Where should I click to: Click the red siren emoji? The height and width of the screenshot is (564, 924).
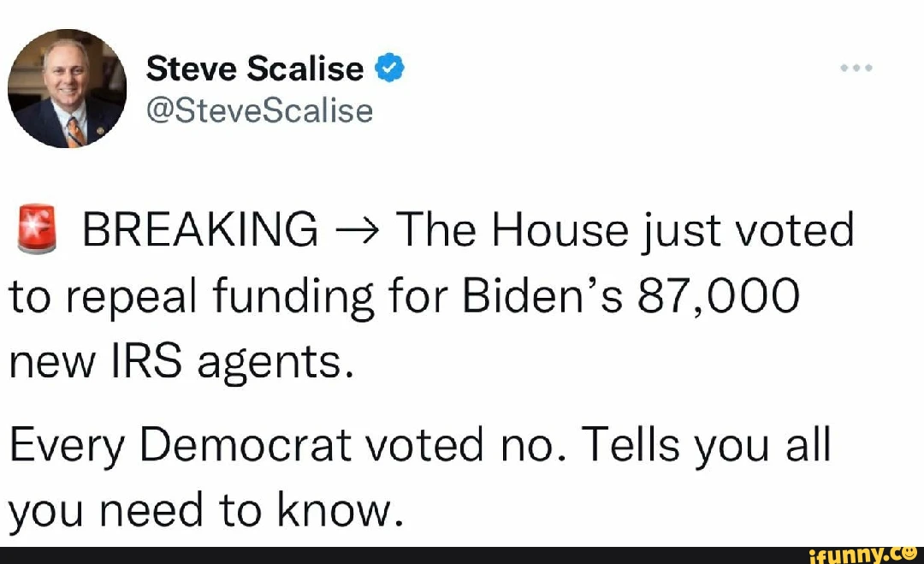tap(37, 230)
